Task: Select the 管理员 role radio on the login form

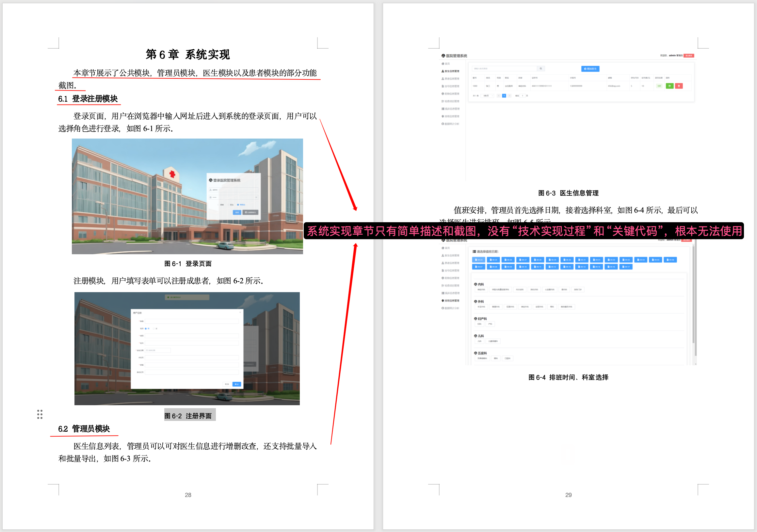Action: [238, 205]
